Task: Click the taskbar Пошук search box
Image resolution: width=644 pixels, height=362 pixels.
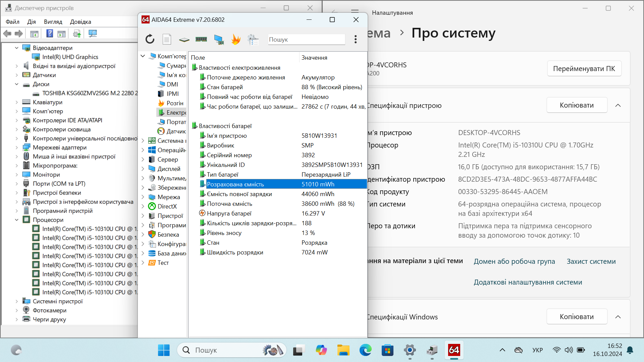Action: pyautogui.click(x=231, y=350)
